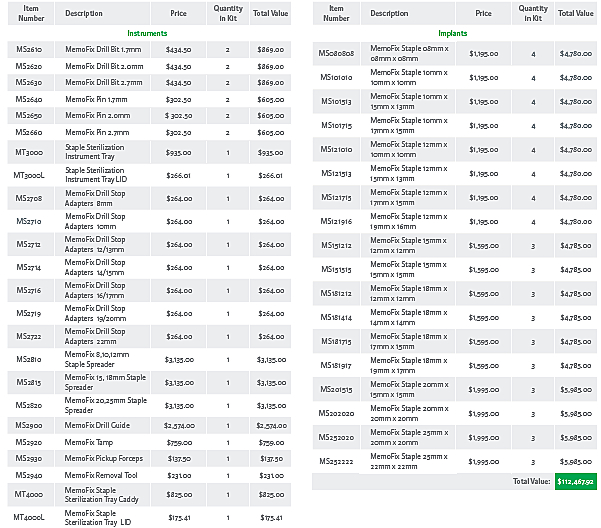Select item number MT4000L

coord(30,517)
